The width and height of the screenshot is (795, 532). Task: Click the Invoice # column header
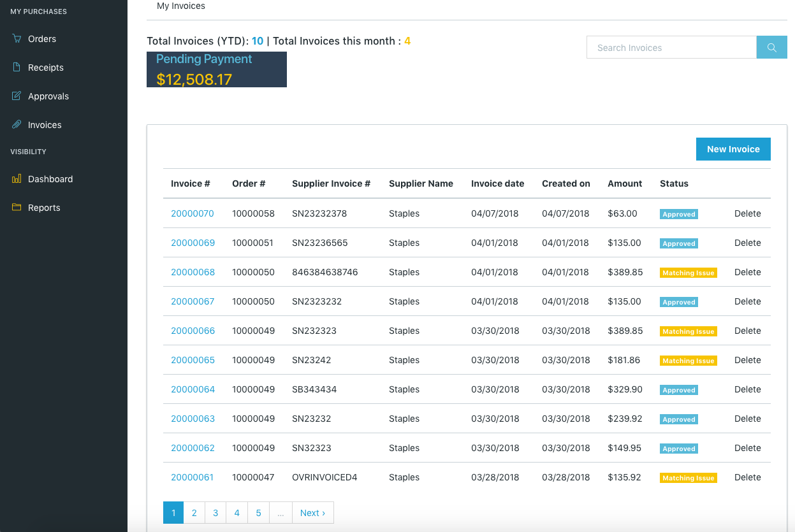(191, 183)
